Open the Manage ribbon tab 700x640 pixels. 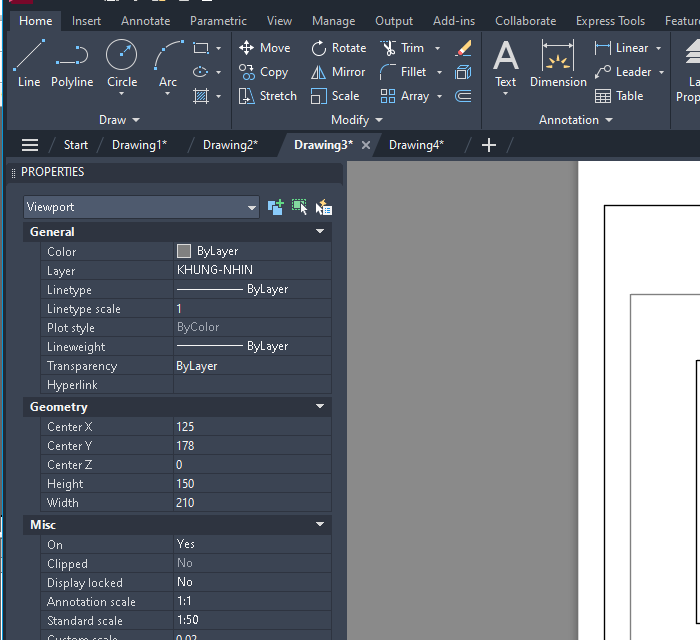(333, 21)
